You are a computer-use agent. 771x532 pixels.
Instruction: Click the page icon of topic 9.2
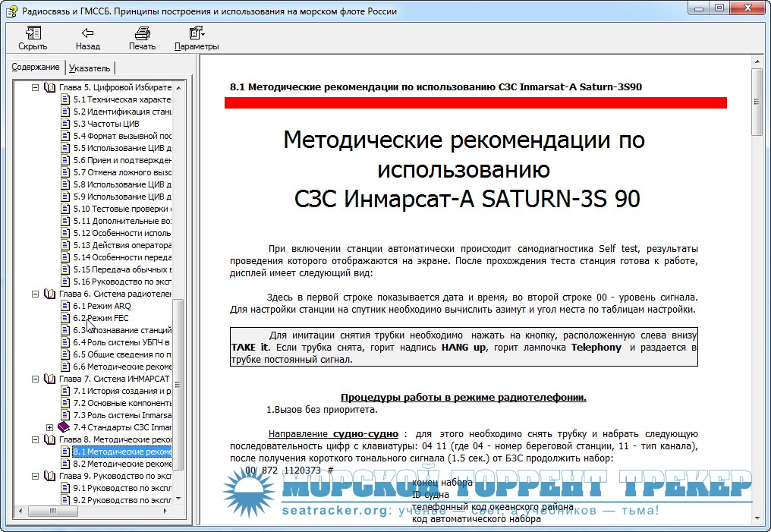(x=65, y=500)
